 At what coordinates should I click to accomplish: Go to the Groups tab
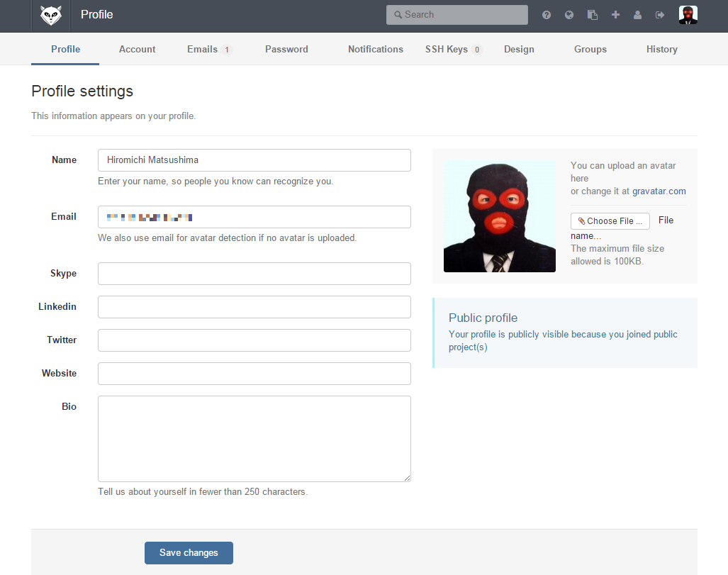[590, 49]
